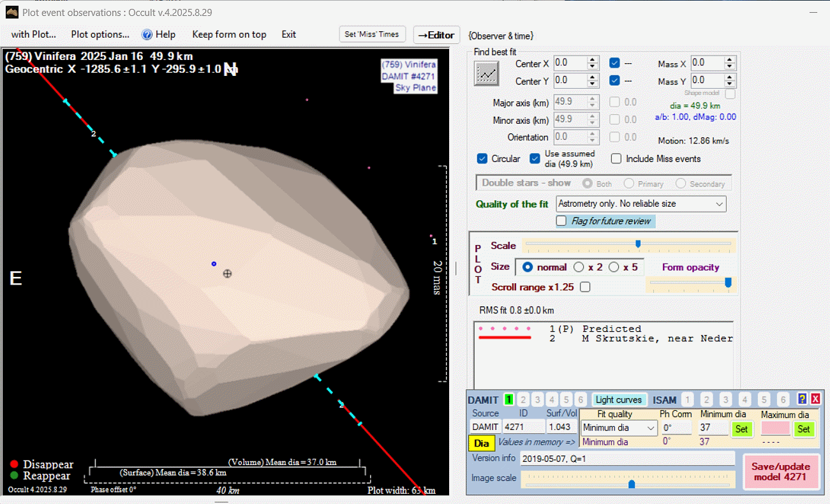
Task: Click the blue question mark icon in DAMIT panel
Action: 802,399
